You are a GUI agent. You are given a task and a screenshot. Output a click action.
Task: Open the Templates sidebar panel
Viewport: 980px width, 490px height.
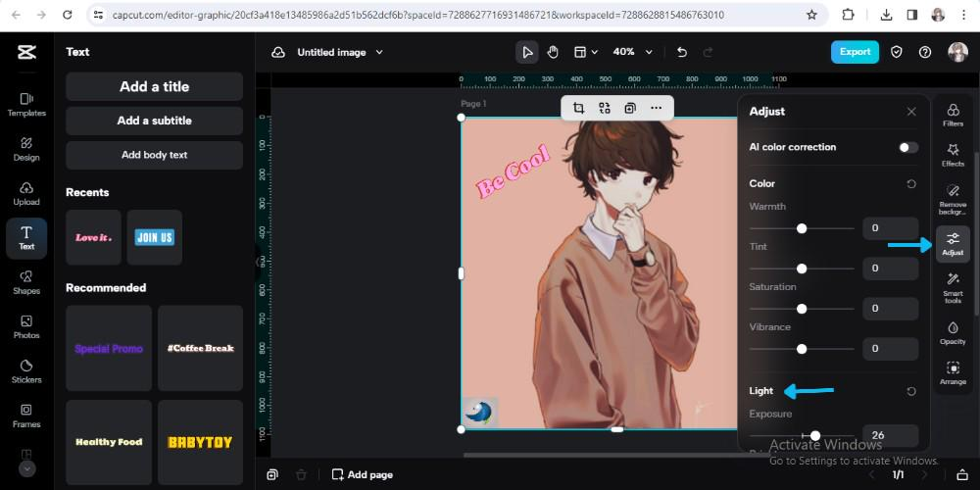pyautogui.click(x=26, y=105)
